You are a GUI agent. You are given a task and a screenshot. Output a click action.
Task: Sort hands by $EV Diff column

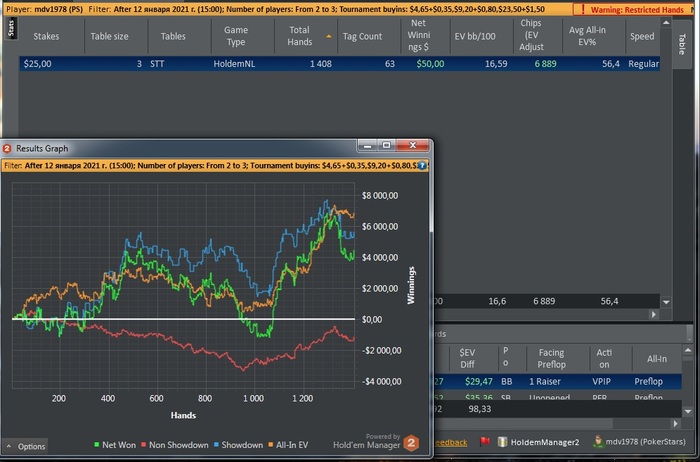click(467, 358)
